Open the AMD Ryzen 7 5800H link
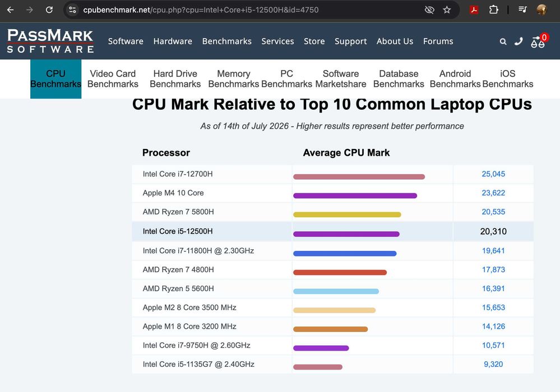The width and height of the screenshot is (560, 392). pyautogui.click(x=178, y=212)
